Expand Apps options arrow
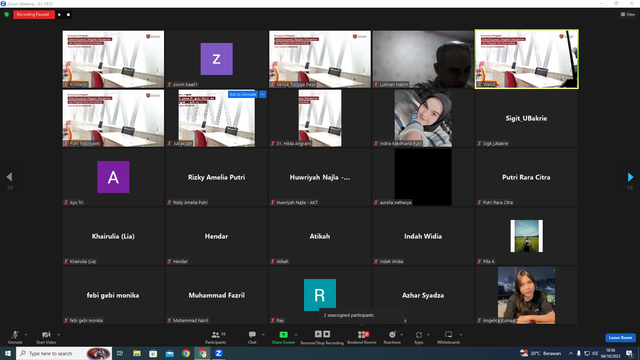This screenshot has height=360, width=640. pos(429,335)
